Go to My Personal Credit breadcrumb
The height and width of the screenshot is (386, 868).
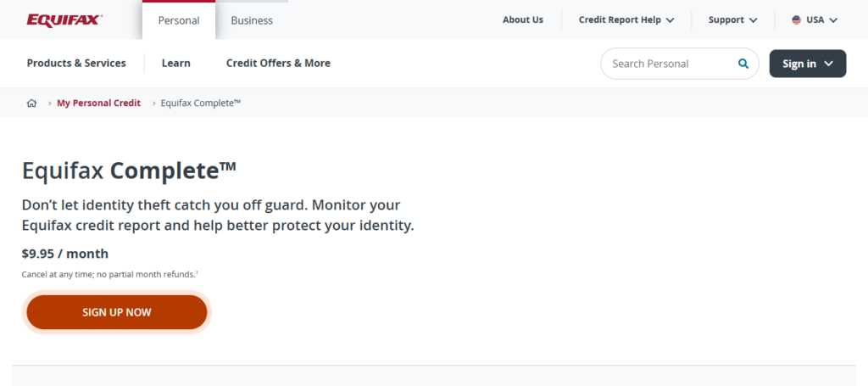[x=99, y=103]
